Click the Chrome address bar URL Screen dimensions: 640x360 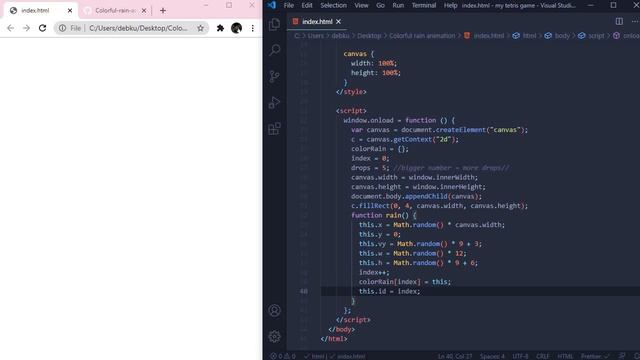(x=138, y=28)
